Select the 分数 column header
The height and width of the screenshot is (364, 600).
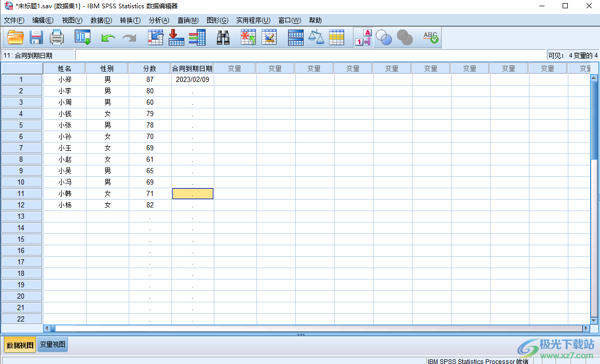point(149,68)
